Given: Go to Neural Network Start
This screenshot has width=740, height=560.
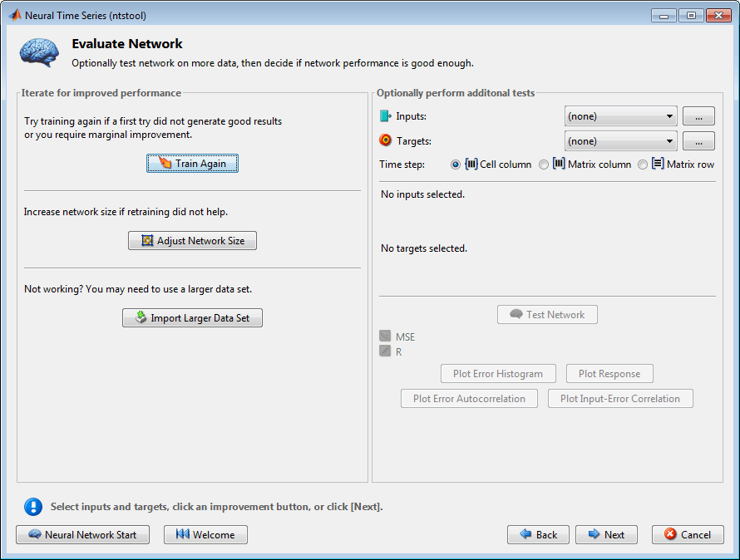Looking at the screenshot, I should point(82,534).
